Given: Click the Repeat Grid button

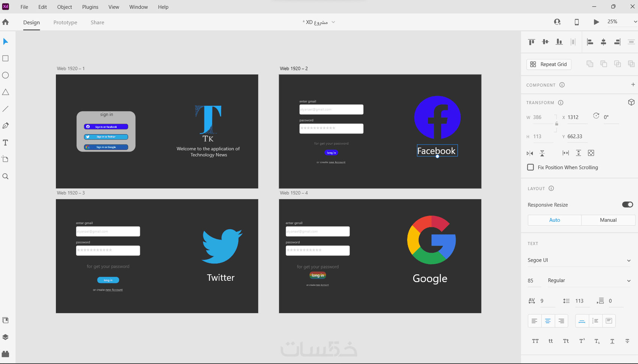Looking at the screenshot, I should point(549,65).
